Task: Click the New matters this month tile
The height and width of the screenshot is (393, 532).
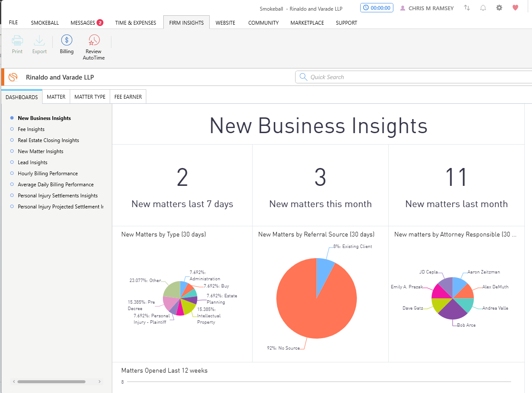Action: 320,185
